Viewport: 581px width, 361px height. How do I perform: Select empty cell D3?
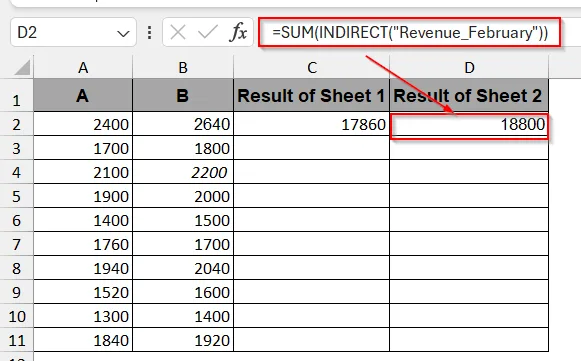point(469,149)
